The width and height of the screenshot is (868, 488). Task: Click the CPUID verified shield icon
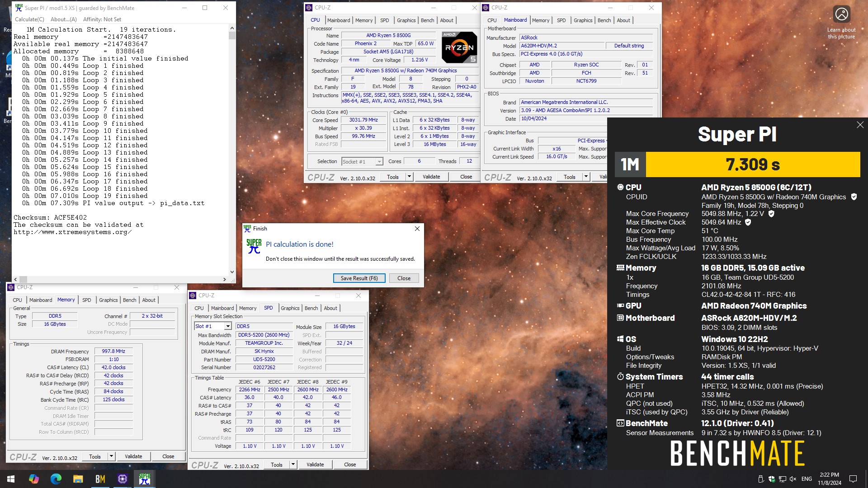[x=854, y=197]
